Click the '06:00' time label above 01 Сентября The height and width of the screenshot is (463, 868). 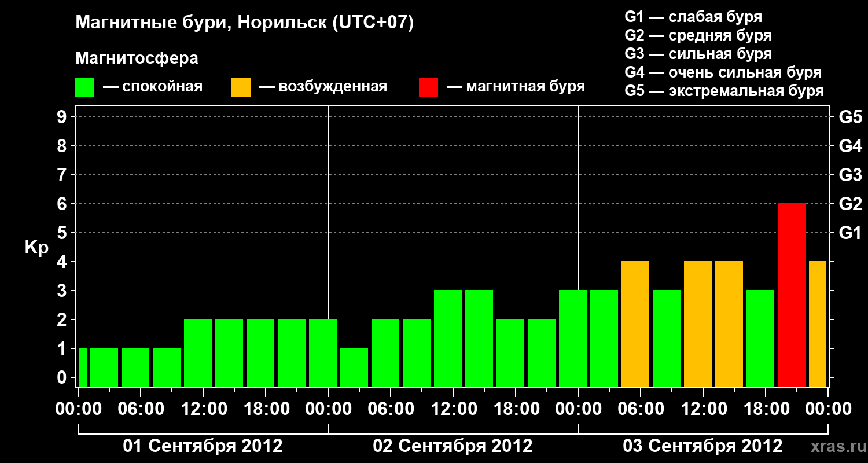click(141, 409)
